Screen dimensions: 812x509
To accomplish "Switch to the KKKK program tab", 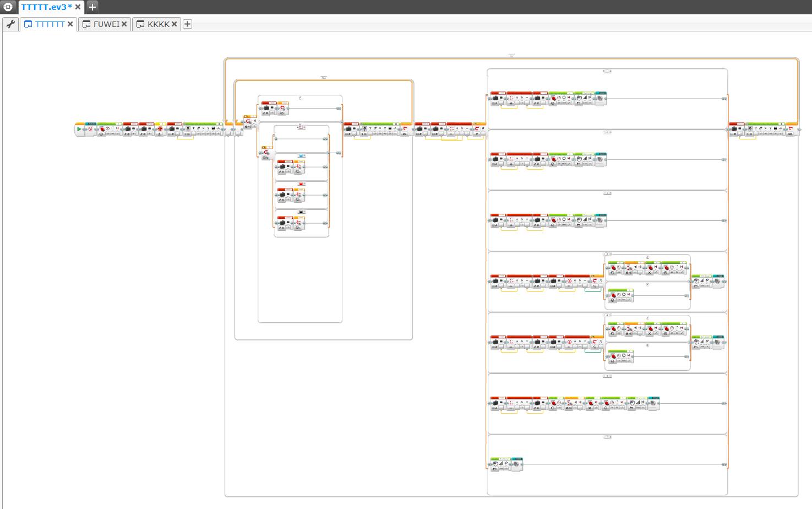I will [158, 24].
